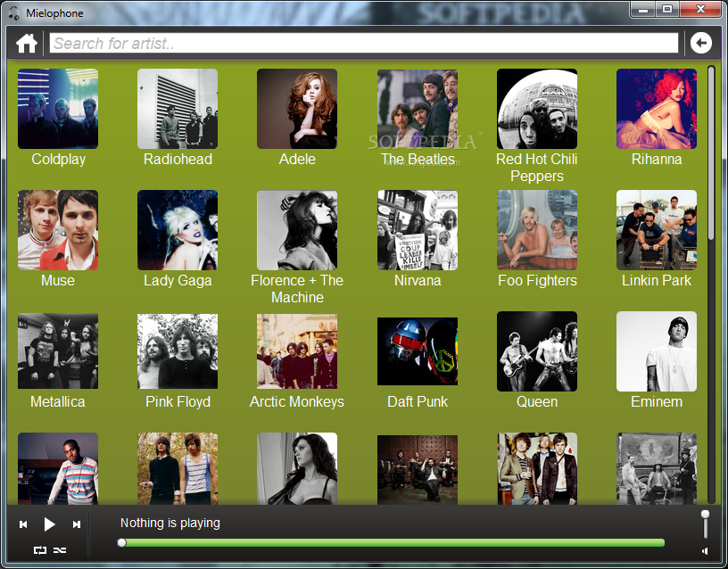Click the progress bar handle
This screenshot has width=728, height=569.
pos(121,542)
